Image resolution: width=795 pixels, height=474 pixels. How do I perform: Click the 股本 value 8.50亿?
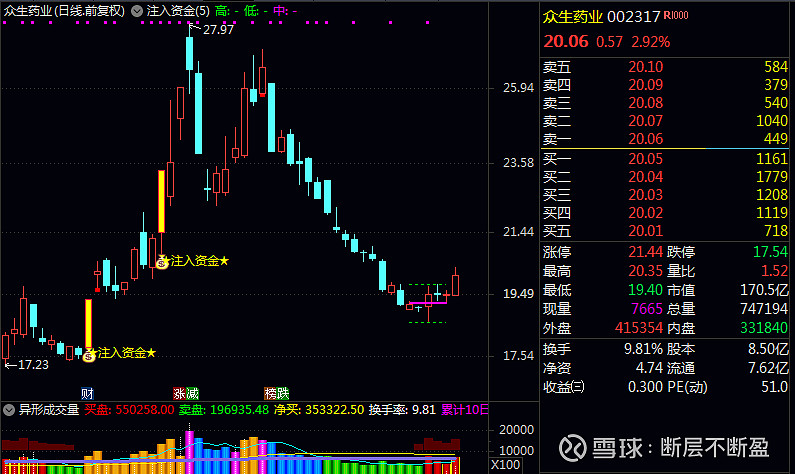click(x=768, y=349)
